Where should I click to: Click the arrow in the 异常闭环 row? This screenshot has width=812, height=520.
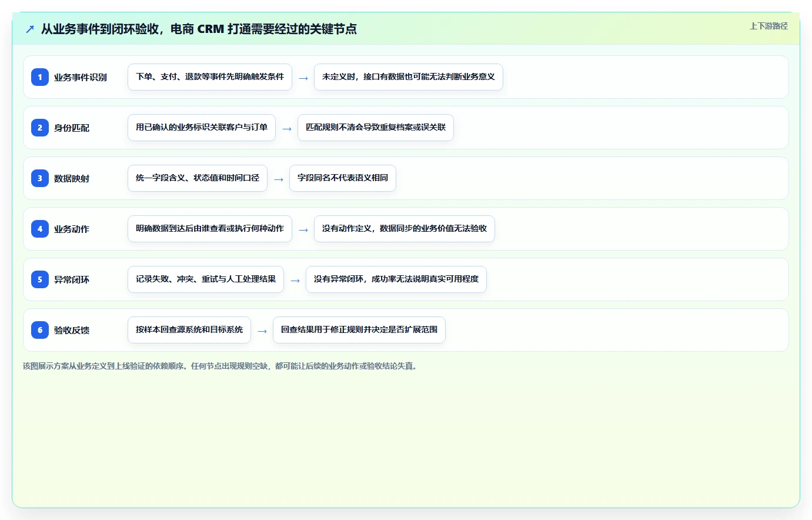point(295,280)
